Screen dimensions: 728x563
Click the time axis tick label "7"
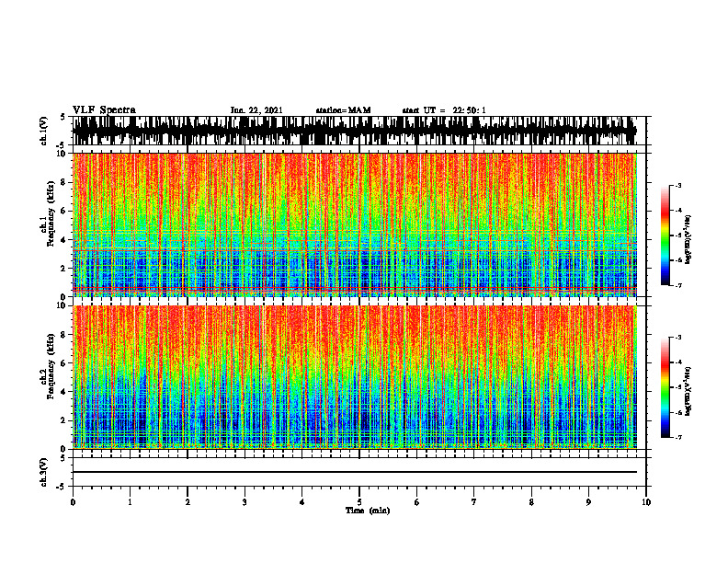point(474,502)
